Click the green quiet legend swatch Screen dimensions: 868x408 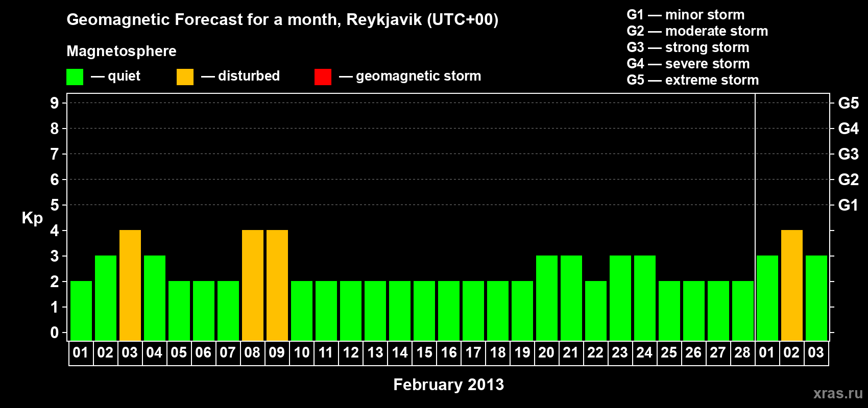click(75, 77)
